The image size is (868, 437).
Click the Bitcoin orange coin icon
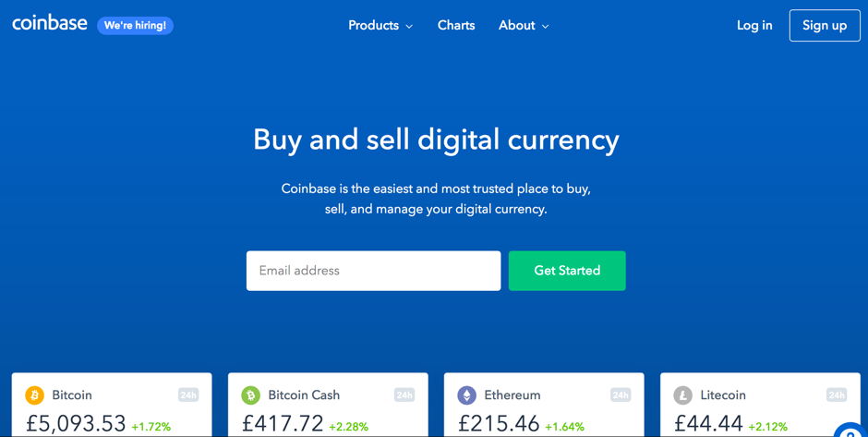(34, 395)
